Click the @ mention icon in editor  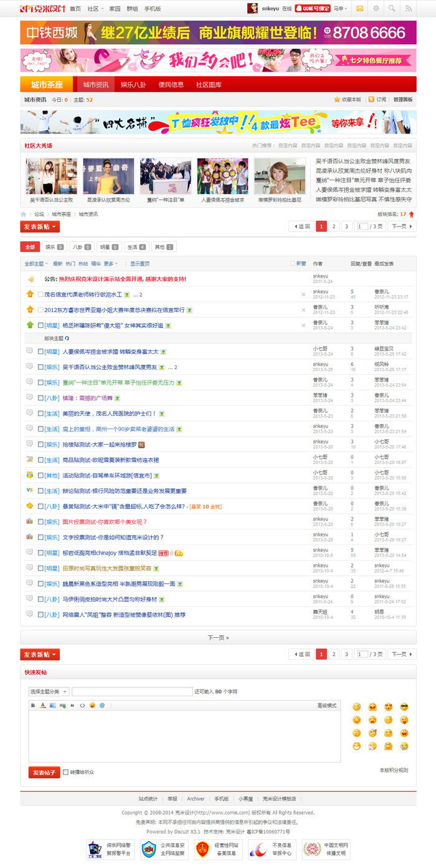click(102, 705)
